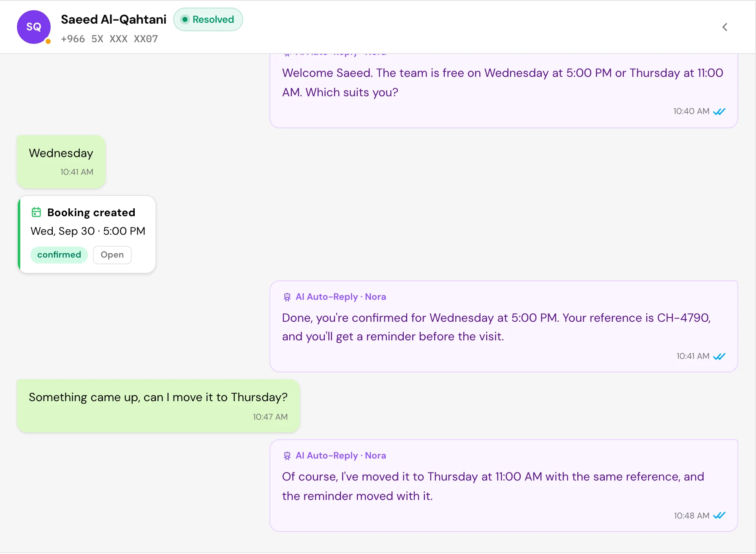Click robot icon on Thursday reschedule reply
The image size is (756, 554).
pos(287,456)
